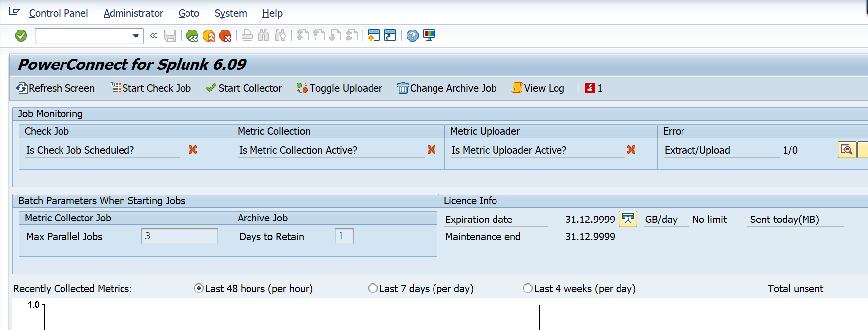Select Last 4 weeks radio button
The width and height of the screenshot is (868, 330).
click(x=528, y=288)
